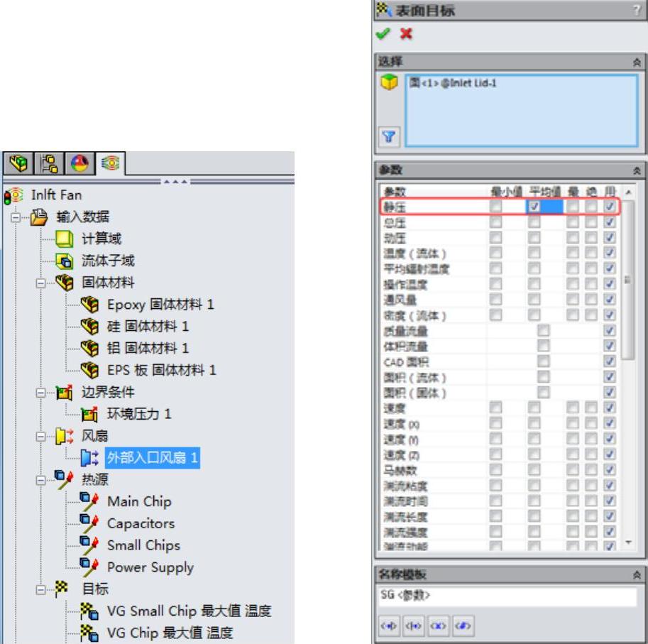Screen dimensions: 648x644
Task: Click the 流体子域 fluid subdomain icon
Action: point(65,261)
